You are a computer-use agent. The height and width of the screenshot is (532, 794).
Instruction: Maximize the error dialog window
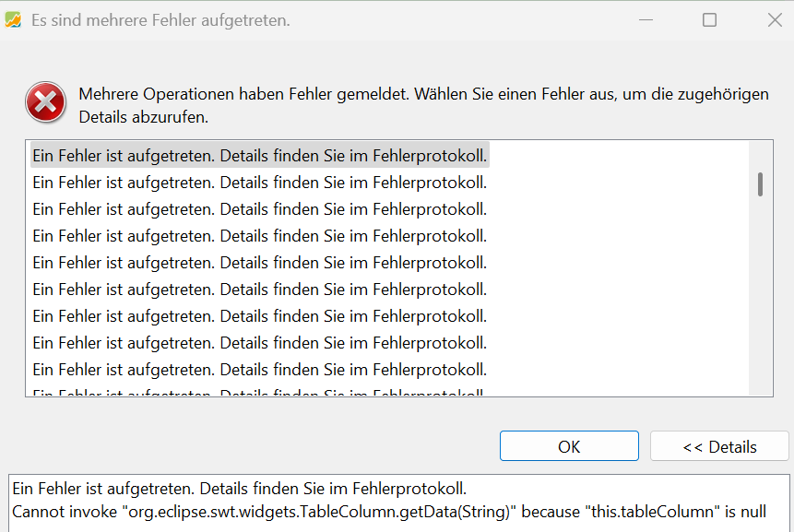point(709,20)
